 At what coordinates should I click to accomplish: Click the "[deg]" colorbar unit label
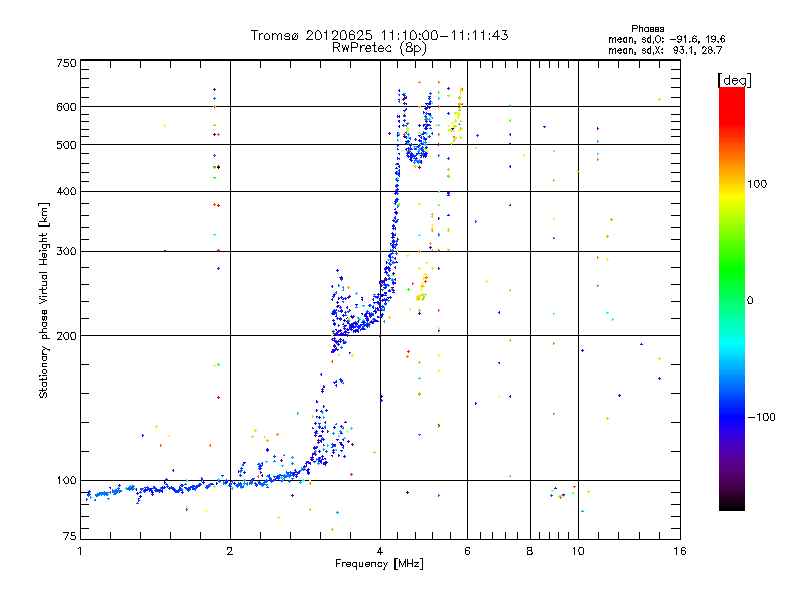click(x=734, y=80)
